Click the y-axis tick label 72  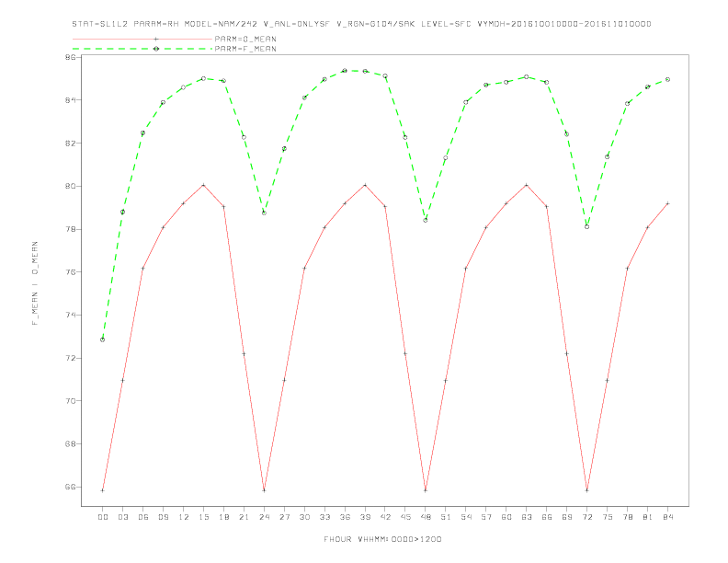coord(71,358)
